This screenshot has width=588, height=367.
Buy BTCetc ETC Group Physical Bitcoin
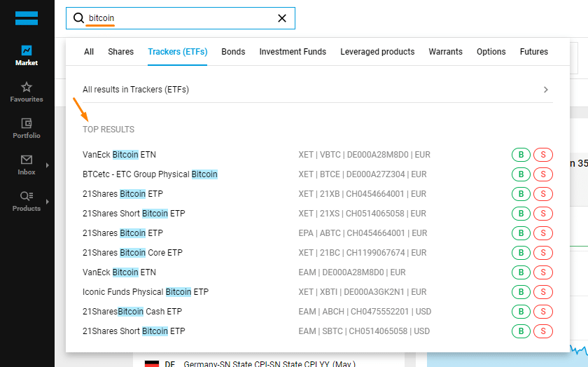coord(521,174)
